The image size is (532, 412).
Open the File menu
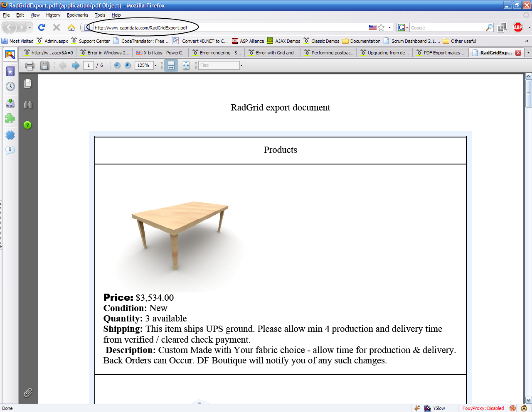[x=6, y=15]
